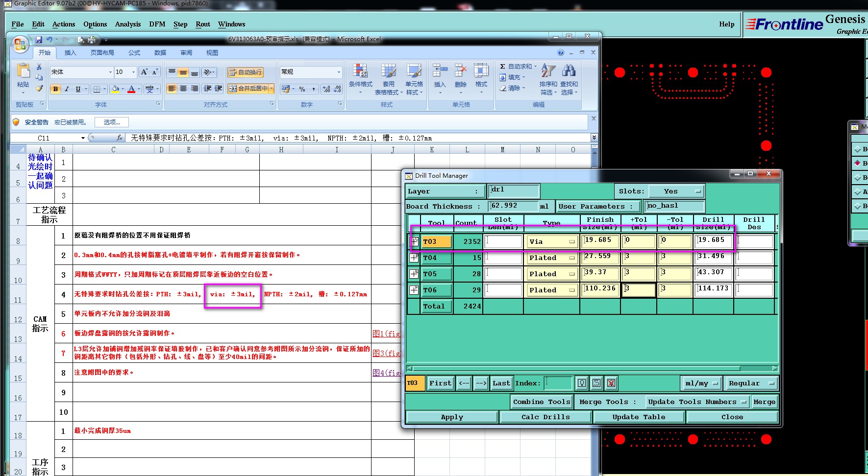Screen dimensions: 868x476
Task: Open the T04 Type Plated dropdown
Action: click(x=552, y=258)
